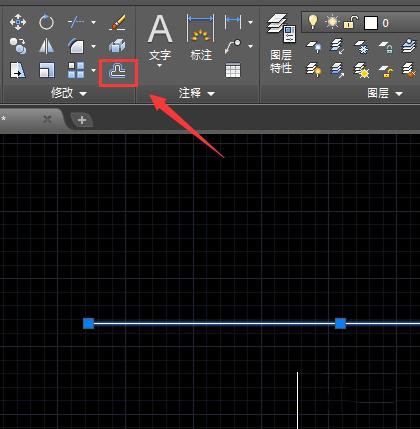Click Thaw All Layers sun icon

pyautogui.click(x=362, y=70)
